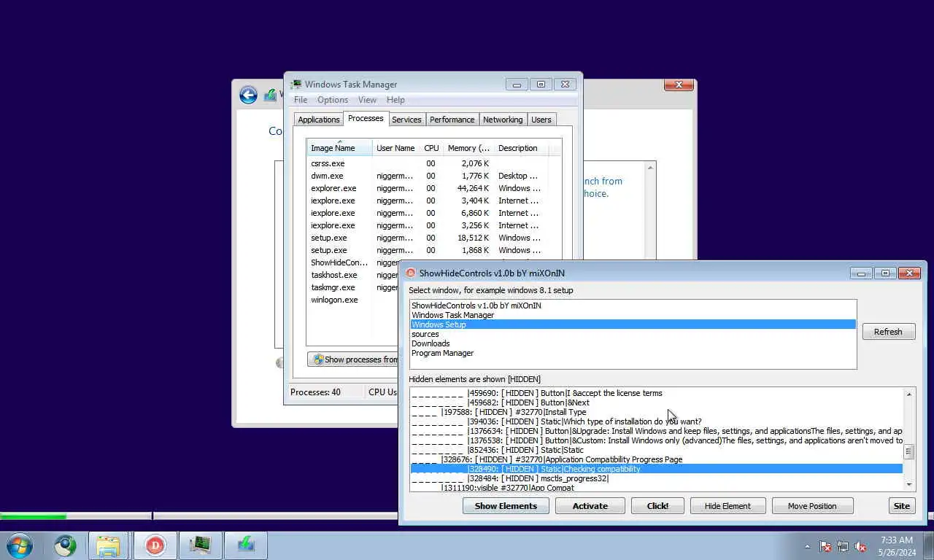Click the blue back arrow in Windows Setup
The image size is (934, 560).
248,95
